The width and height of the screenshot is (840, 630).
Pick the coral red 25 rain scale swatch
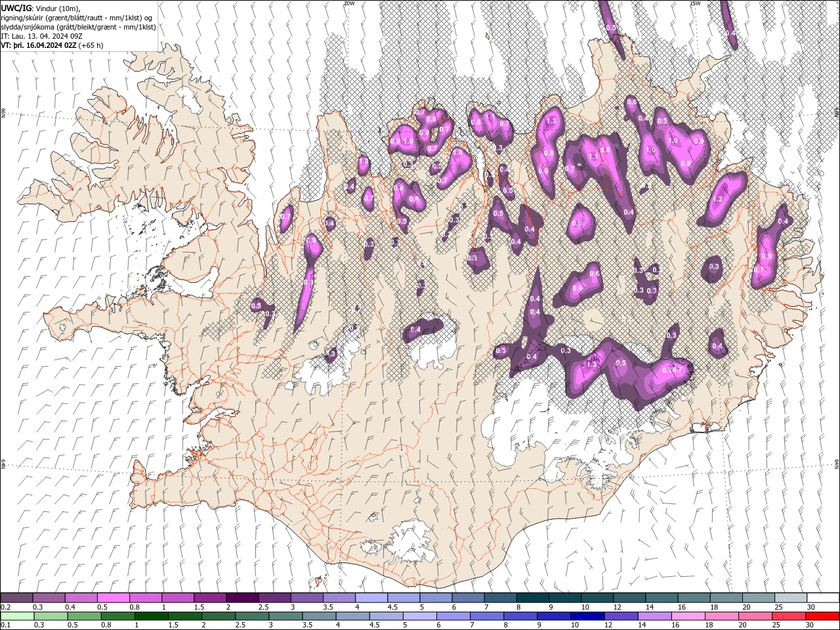(789, 616)
